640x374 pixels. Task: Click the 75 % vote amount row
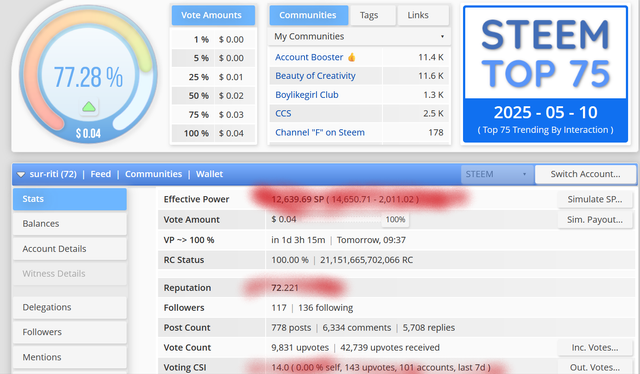tap(213, 115)
